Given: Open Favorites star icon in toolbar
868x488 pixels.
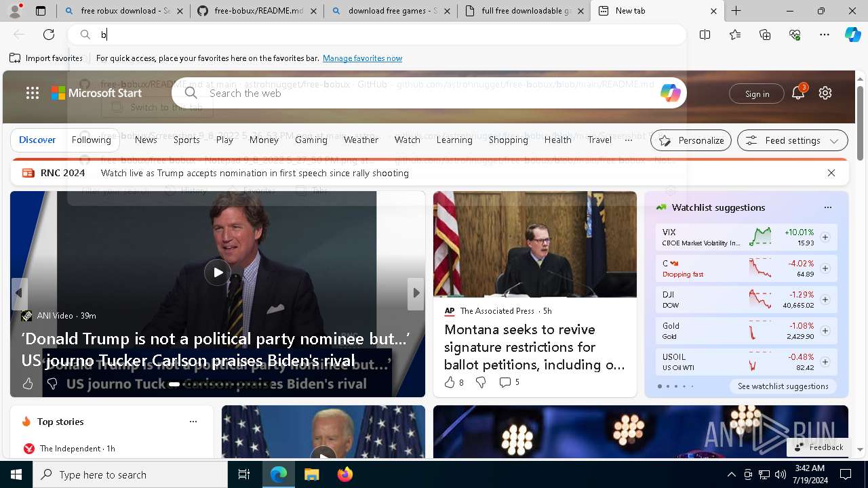Looking at the screenshot, I should [x=735, y=35].
